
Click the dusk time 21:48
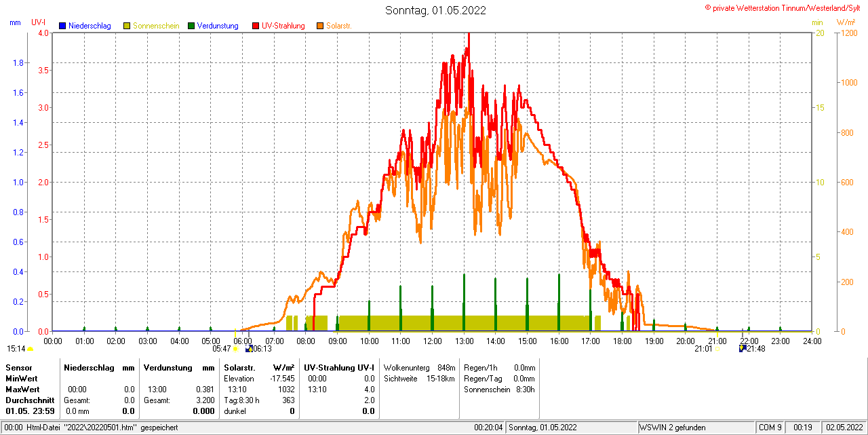click(x=756, y=349)
